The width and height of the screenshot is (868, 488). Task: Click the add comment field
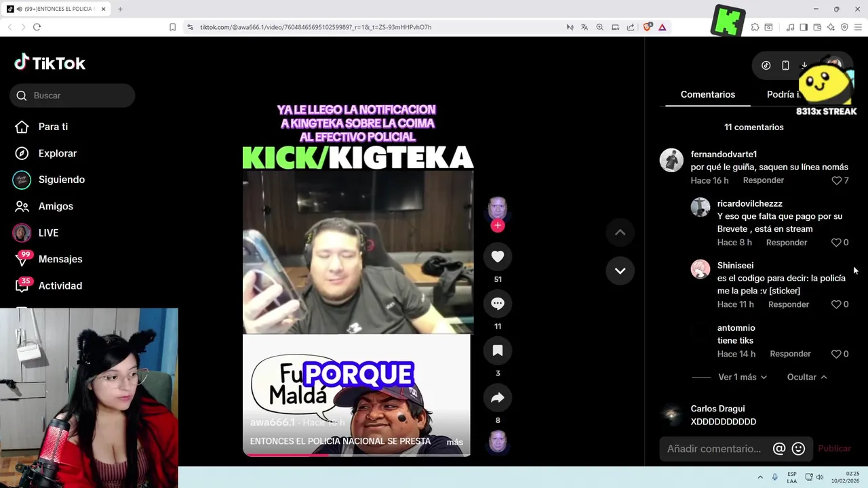tap(714, 449)
